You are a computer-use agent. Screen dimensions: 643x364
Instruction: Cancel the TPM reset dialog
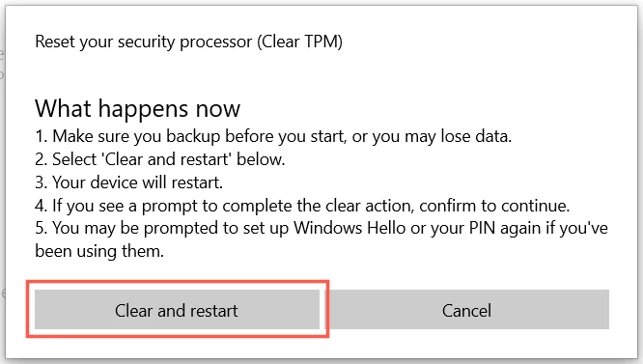tap(466, 310)
